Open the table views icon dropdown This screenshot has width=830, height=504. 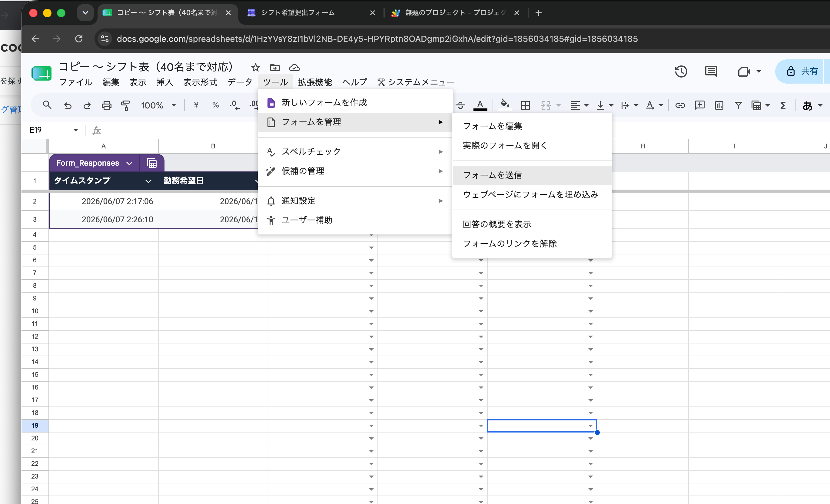(760, 105)
